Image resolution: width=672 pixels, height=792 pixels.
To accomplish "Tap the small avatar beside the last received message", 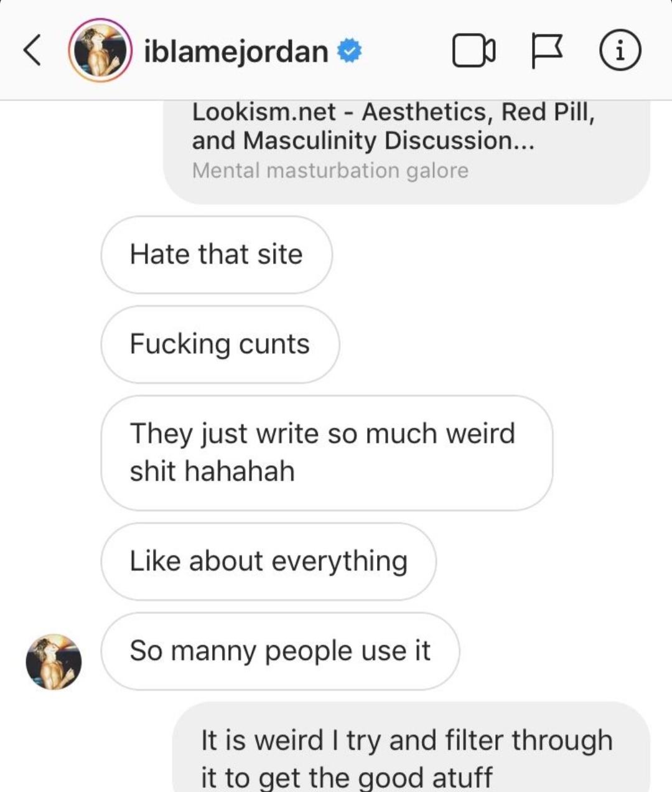I will 54,662.
